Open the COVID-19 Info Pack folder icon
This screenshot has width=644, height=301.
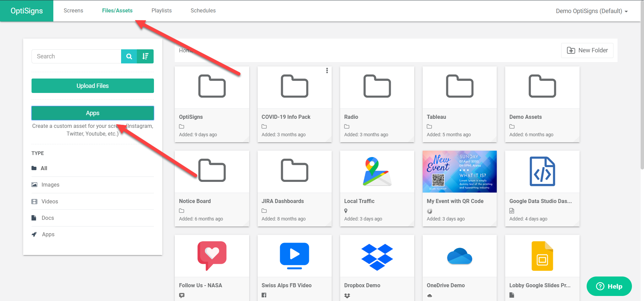[294, 86]
